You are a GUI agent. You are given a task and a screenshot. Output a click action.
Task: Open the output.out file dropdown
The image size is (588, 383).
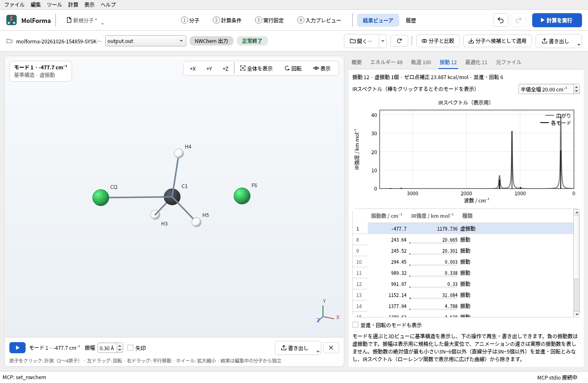click(146, 41)
